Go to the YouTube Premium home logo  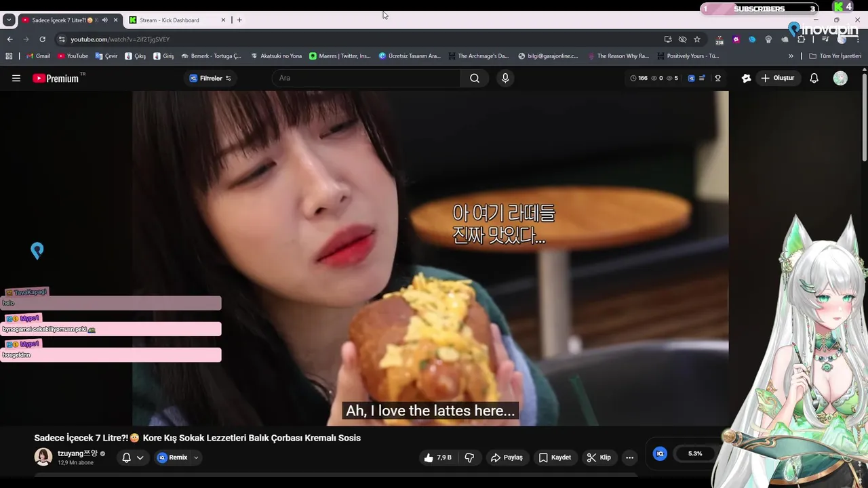(57, 78)
